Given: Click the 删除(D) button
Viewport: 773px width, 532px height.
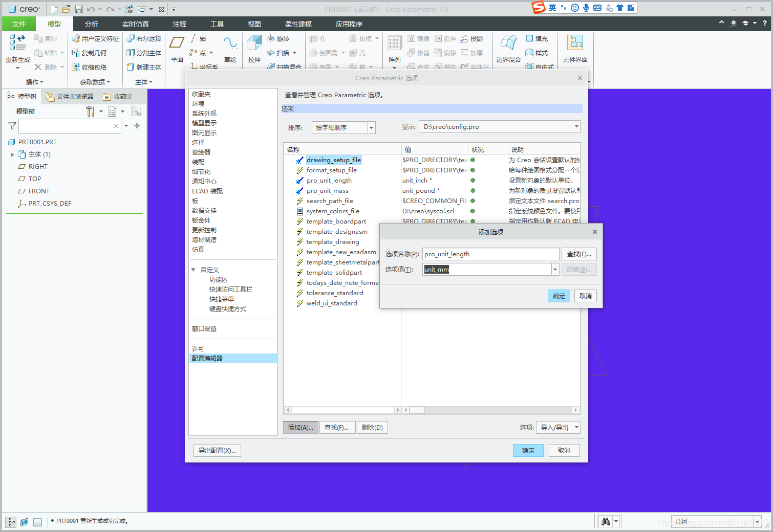Looking at the screenshot, I should pos(372,428).
